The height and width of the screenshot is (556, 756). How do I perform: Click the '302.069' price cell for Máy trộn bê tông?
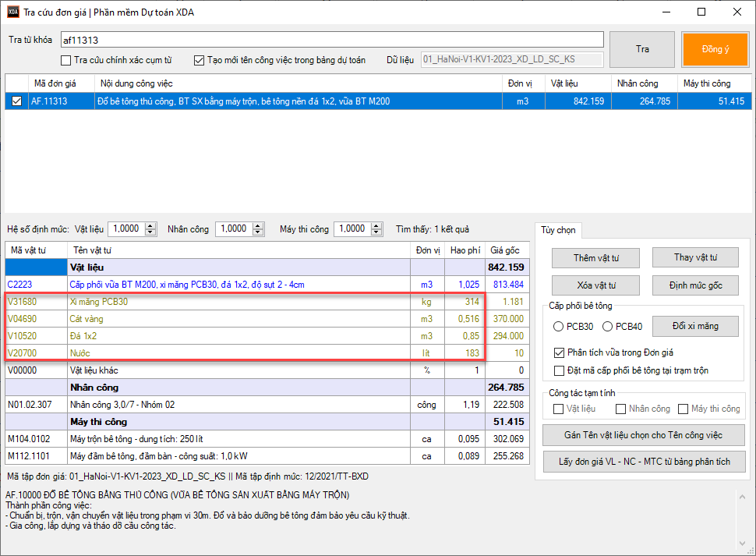pos(507,439)
